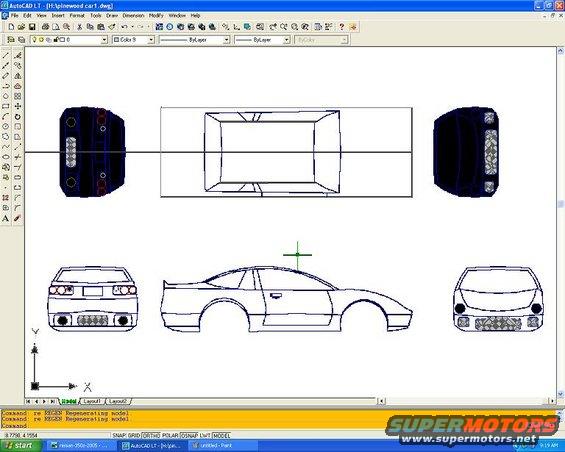565x452 pixels.
Task: Expand the ByLayer linetype dropdown
Action: coord(226,40)
